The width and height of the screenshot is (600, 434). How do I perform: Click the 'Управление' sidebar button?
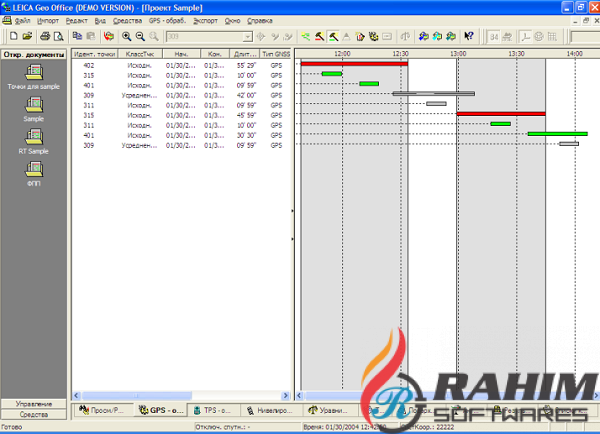(34, 404)
